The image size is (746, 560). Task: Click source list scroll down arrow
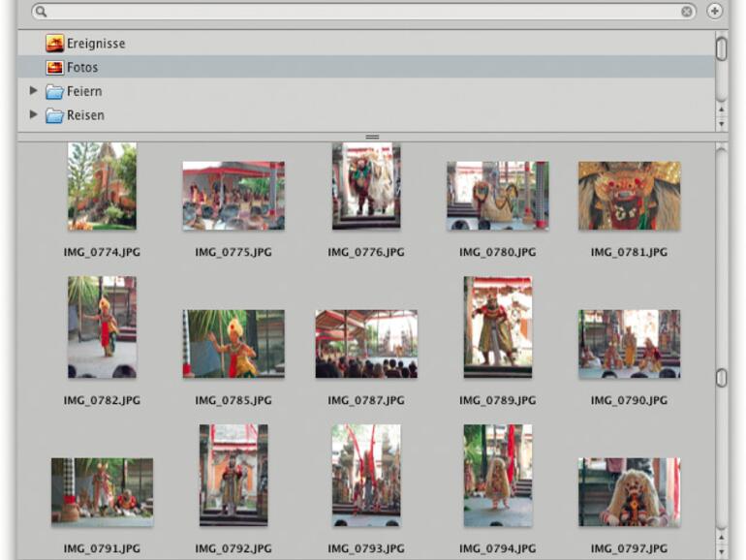tap(721, 124)
